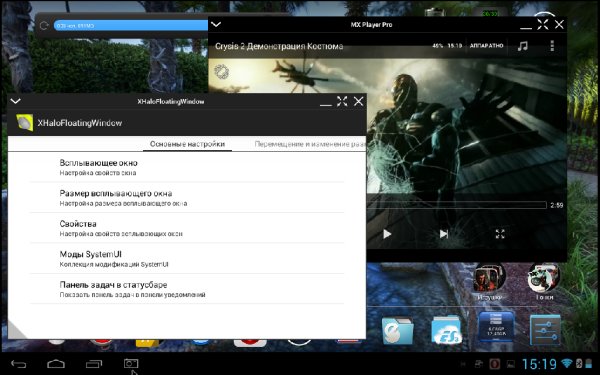Open Панель задач в статусбаре entry

(x=187, y=289)
